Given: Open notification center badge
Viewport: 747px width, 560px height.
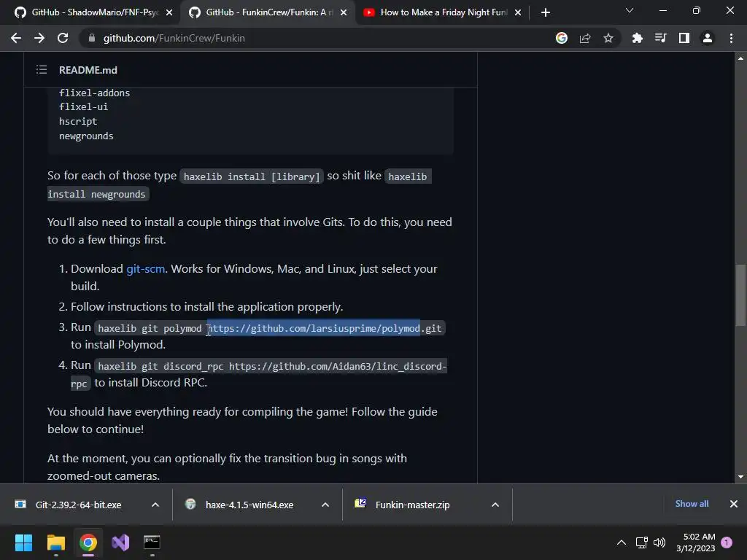Looking at the screenshot, I should 727,542.
